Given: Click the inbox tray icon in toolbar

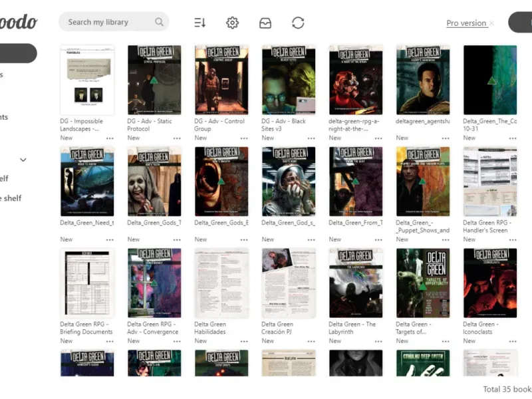Looking at the screenshot, I should [265, 23].
